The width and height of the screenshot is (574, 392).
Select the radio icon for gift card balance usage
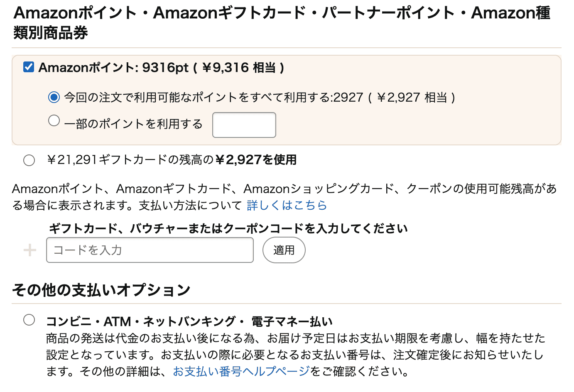[29, 160]
